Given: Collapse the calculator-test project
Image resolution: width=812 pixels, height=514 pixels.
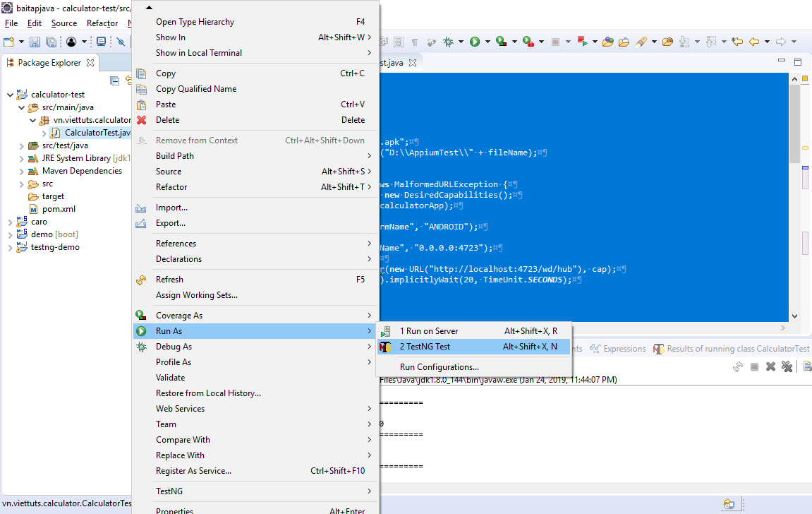Looking at the screenshot, I should tap(11, 95).
